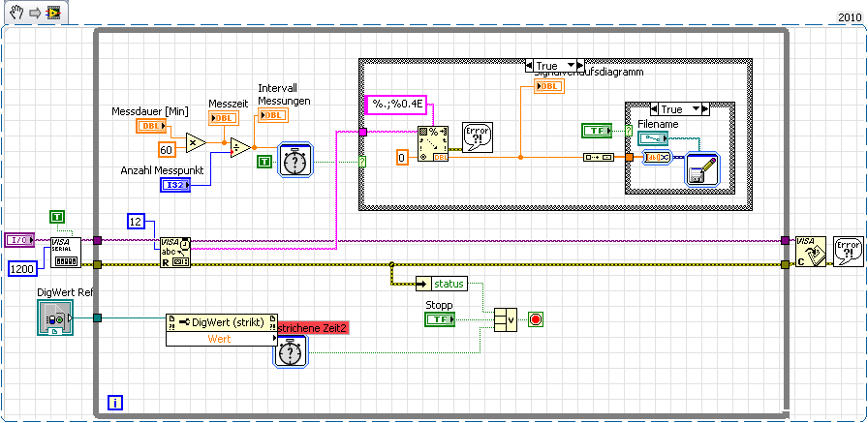Toggle the True constant beside Elapsed Time

264,163
